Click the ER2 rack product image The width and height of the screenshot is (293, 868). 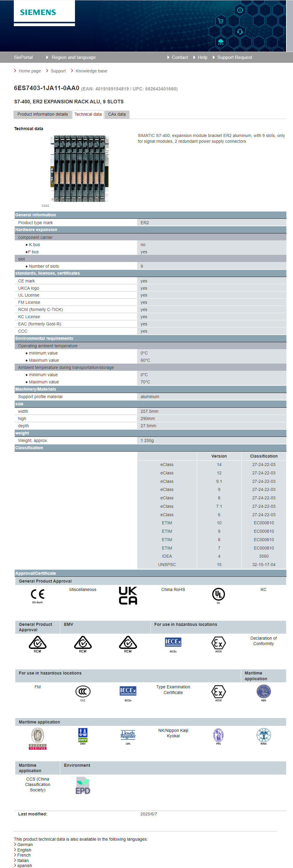click(x=79, y=169)
